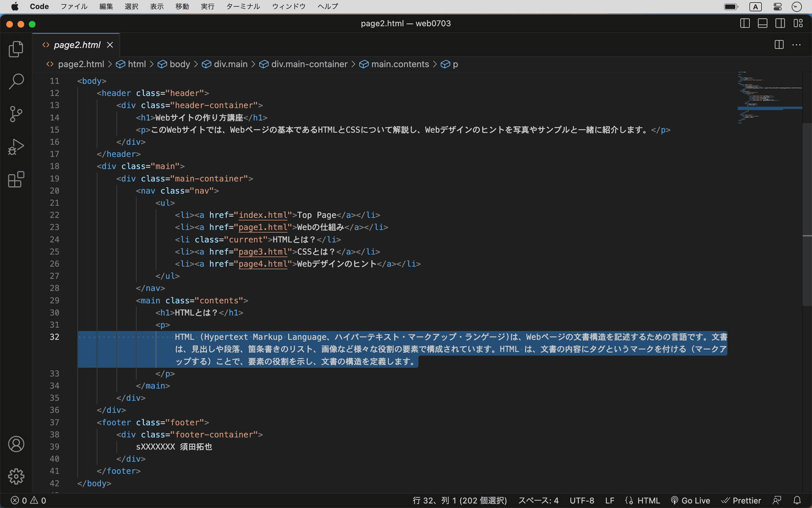Follow the page3.html href link

tap(263, 252)
